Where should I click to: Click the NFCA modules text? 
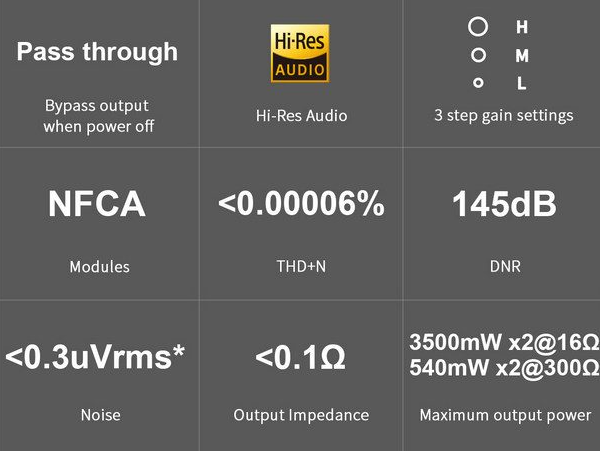[97, 204]
